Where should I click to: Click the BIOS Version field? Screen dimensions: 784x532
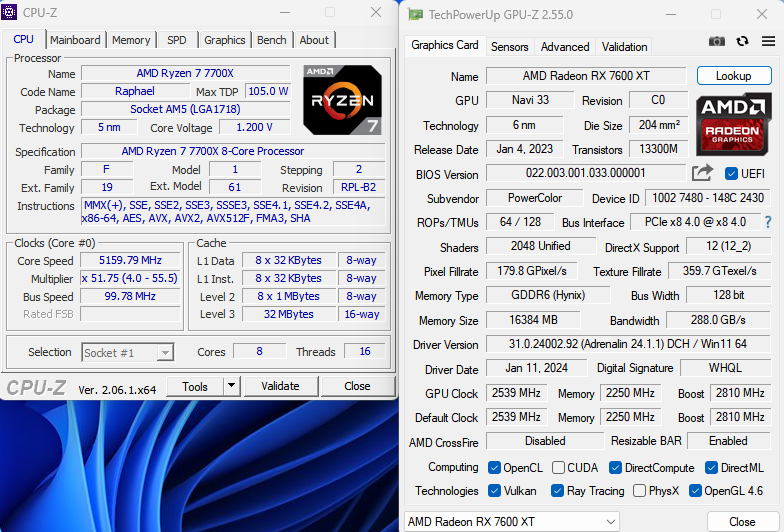[x=585, y=173]
